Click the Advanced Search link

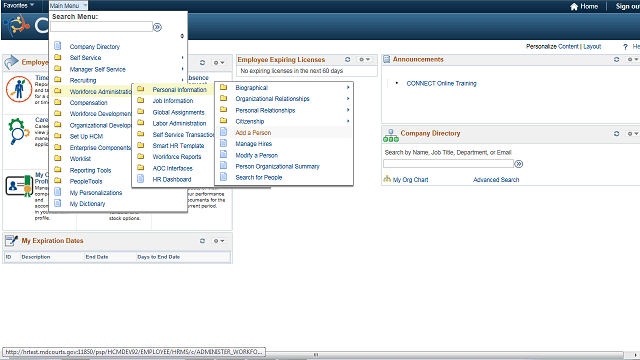pyautogui.click(x=496, y=180)
